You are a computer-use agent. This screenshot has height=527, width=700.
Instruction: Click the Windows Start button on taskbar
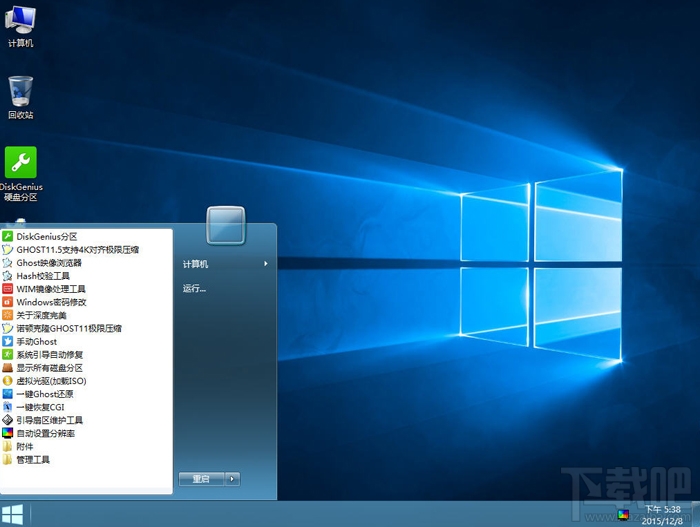pyautogui.click(x=12, y=514)
